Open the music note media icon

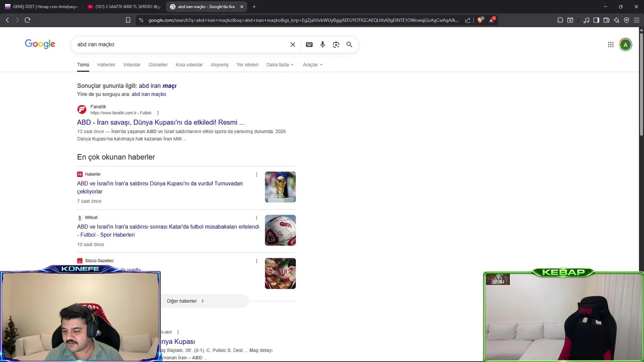click(x=586, y=20)
